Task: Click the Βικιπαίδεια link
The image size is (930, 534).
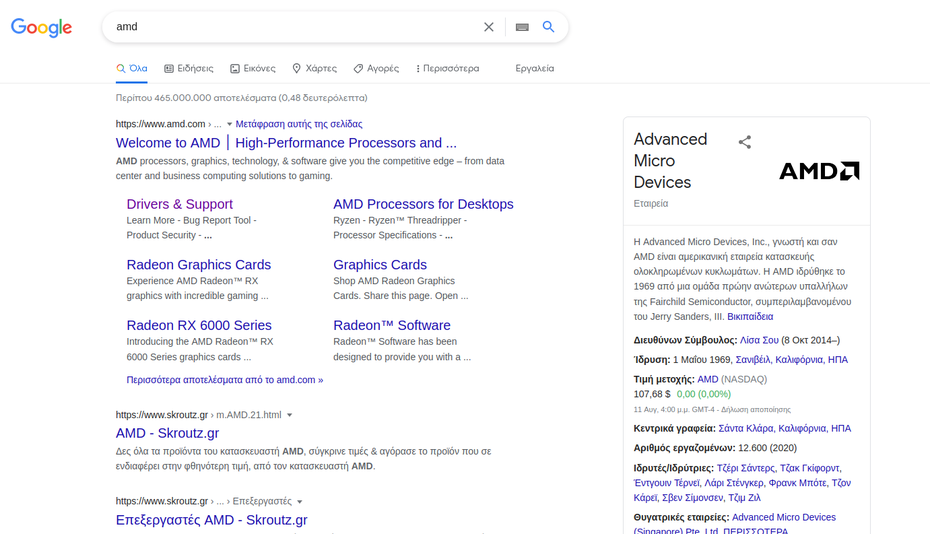Action: coord(750,317)
